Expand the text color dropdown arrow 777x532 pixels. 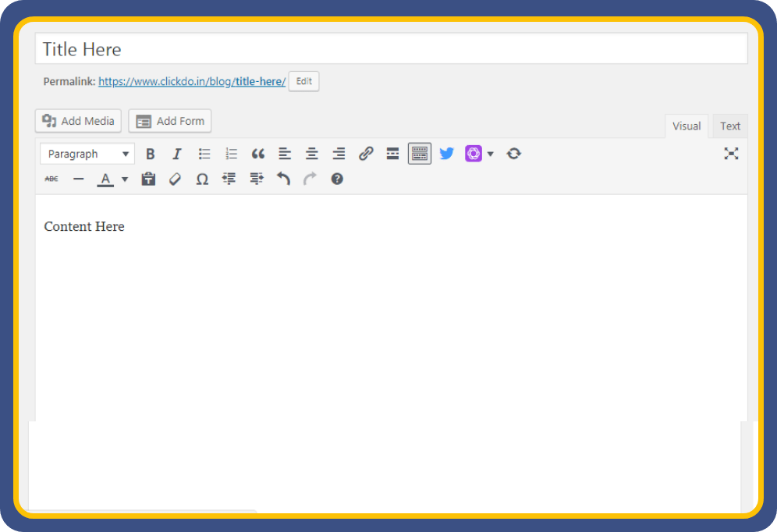(x=125, y=179)
